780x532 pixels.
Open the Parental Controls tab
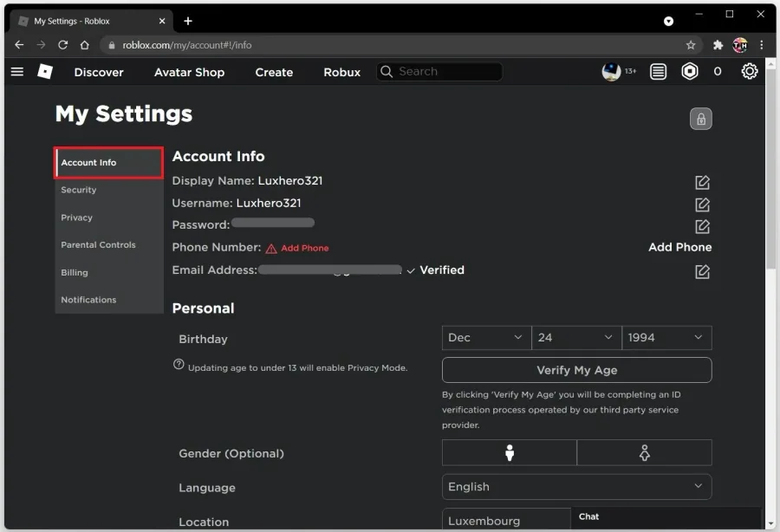pos(109,245)
